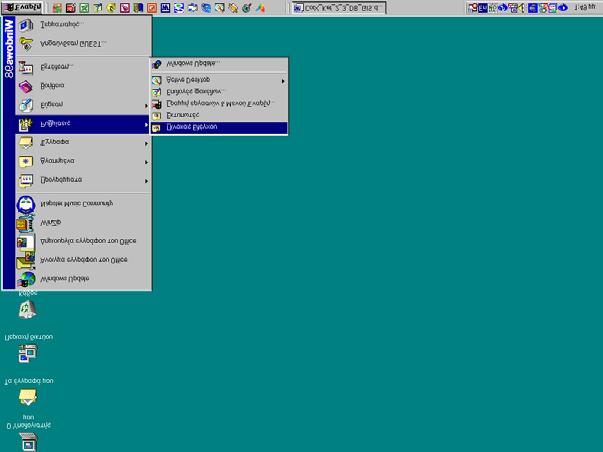Choose New Office Document in Start menu
The height and width of the screenshot is (452, 603).
(x=83, y=241)
